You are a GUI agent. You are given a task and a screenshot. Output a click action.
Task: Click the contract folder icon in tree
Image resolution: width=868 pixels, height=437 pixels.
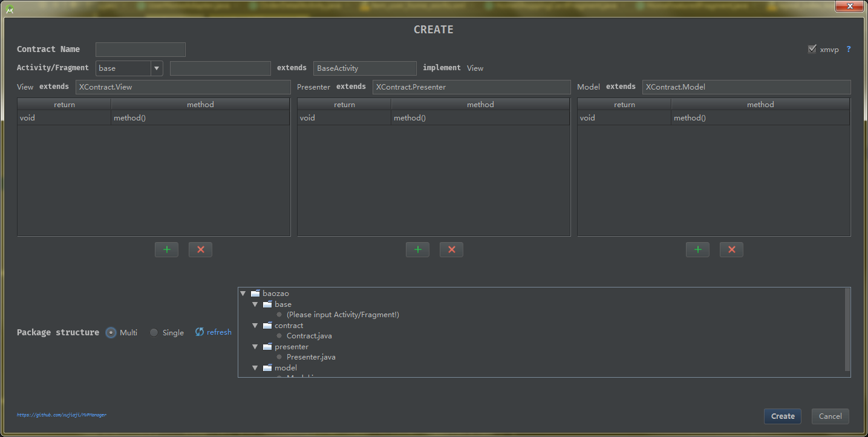pos(267,325)
